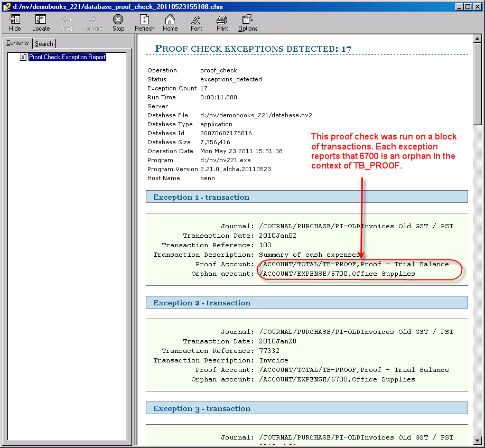Switch to the Search tab
This screenshot has height=448, width=485.
[x=44, y=44]
